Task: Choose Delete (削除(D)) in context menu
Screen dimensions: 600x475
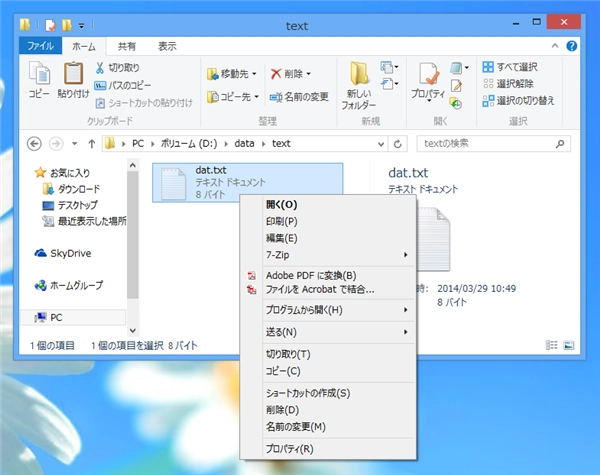Action: click(330, 410)
